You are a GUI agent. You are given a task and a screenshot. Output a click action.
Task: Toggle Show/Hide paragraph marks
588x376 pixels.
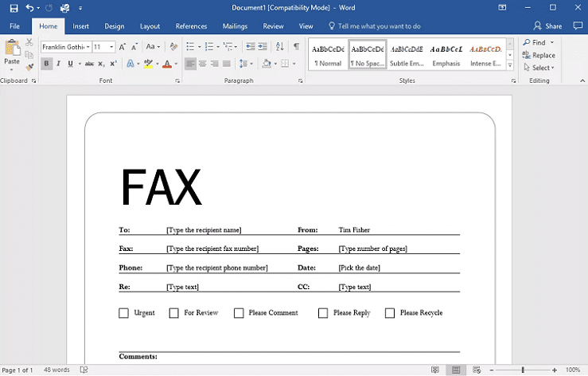296,46
